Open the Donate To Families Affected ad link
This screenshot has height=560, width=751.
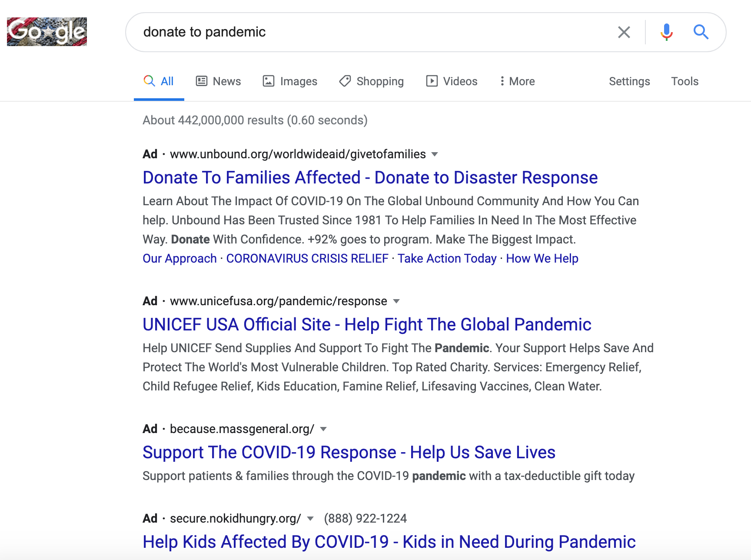click(x=370, y=177)
